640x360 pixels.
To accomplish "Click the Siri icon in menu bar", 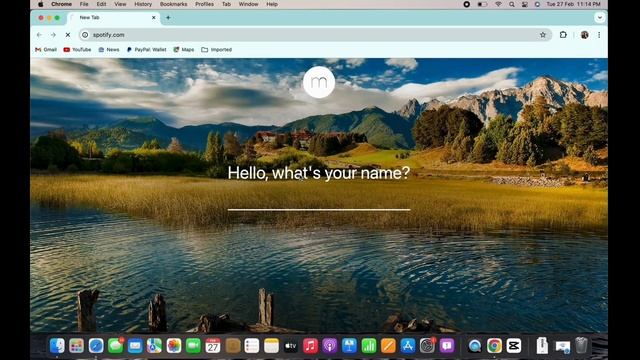I will [537, 4].
